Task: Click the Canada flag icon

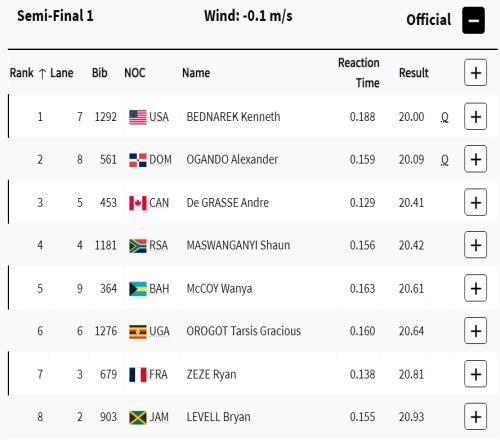Action: (138, 203)
